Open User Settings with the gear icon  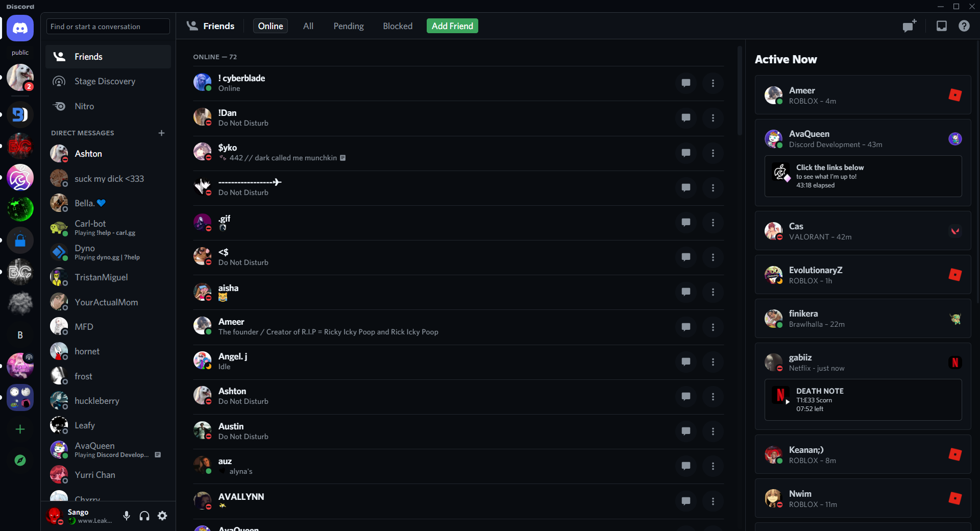click(162, 516)
